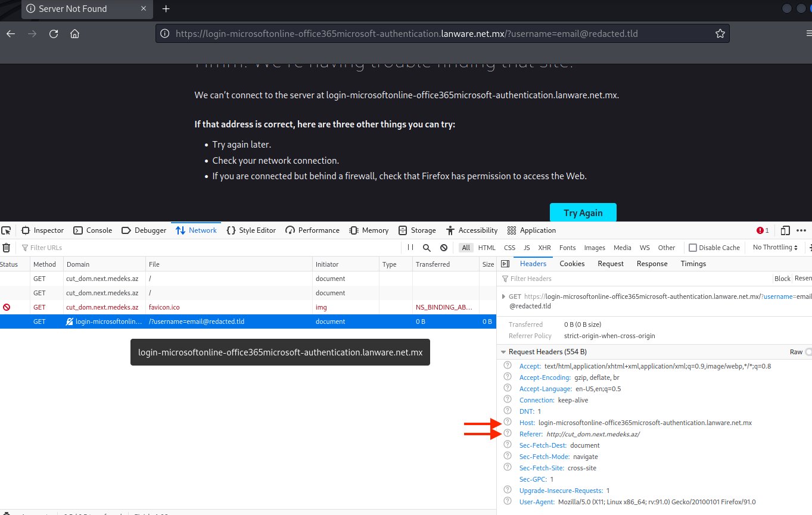Open help for the Sec-Fetch-Site header
The image size is (812, 515).
click(508, 467)
